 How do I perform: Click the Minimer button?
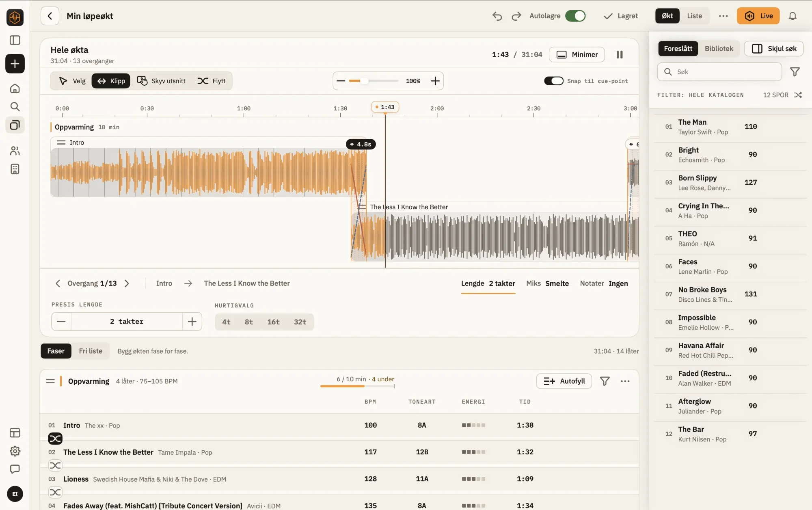(x=577, y=54)
